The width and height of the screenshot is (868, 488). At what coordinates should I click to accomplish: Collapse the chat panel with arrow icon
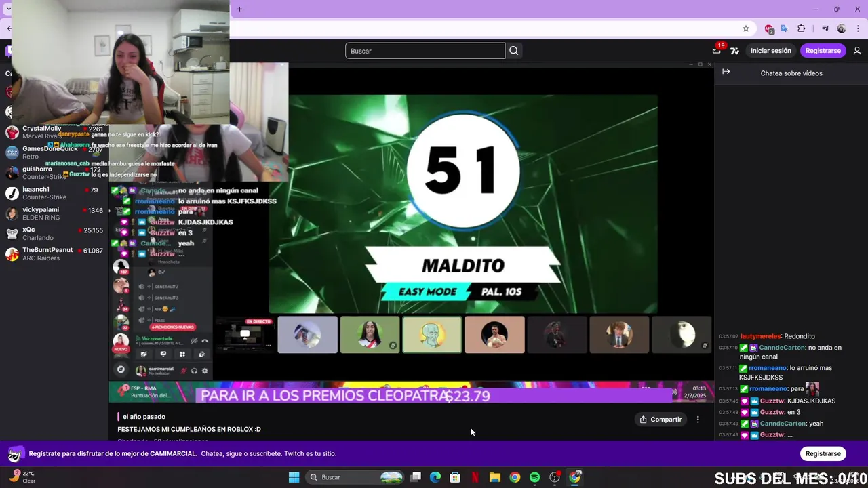click(x=726, y=72)
